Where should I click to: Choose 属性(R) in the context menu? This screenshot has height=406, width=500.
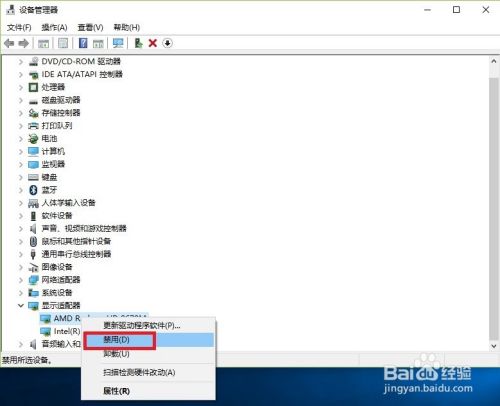point(148,391)
